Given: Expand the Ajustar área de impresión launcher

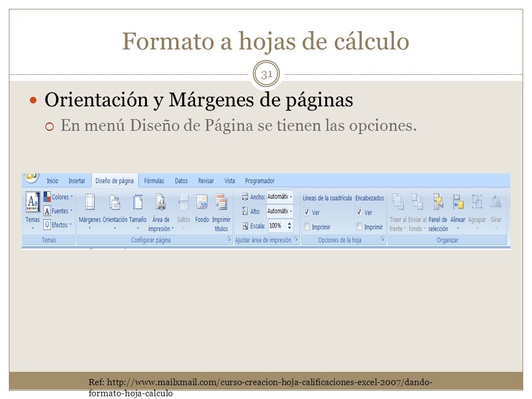Looking at the screenshot, I should 296,239.
